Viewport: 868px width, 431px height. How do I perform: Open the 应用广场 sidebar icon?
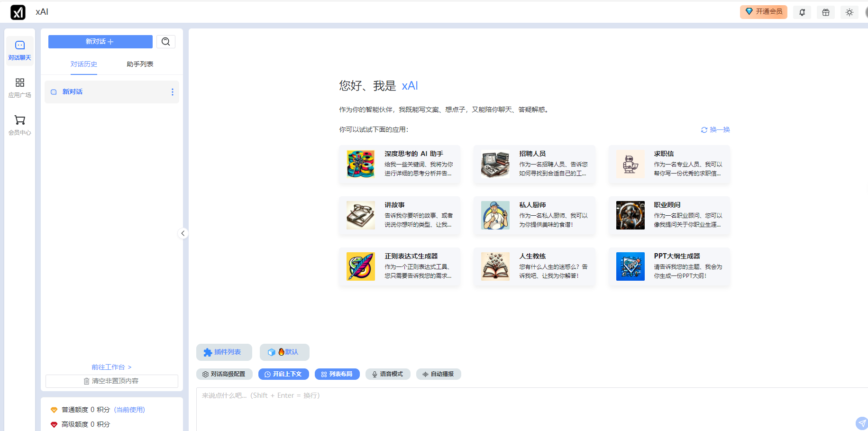click(x=19, y=87)
